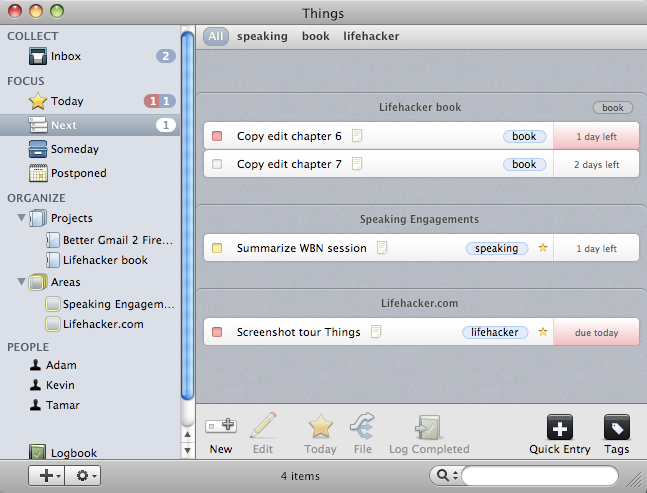The width and height of the screenshot is (647, 493).
Task: Open the Postponed calendar icon
Action: 38,173
